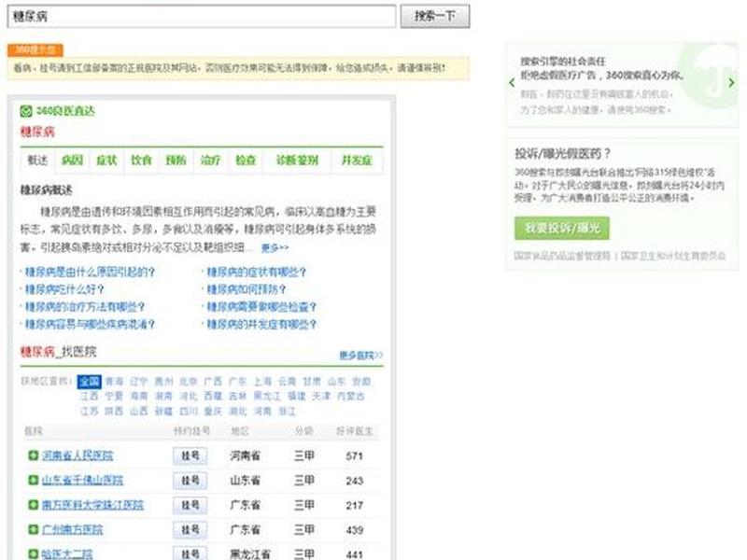
Task: Click the 搜索一下 search button
Action: (x=435, y=16)
